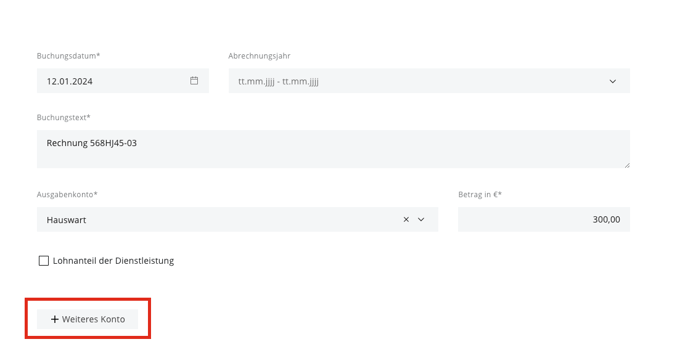Click the Abrechnungsjahr label
The height and width of the screenshot is (363, 688).
pos(259,56)
